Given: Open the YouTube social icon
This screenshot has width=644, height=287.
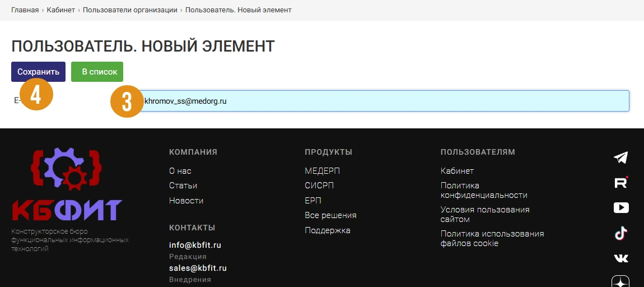Looking at the screenshot, I should [x=621, y=207].
